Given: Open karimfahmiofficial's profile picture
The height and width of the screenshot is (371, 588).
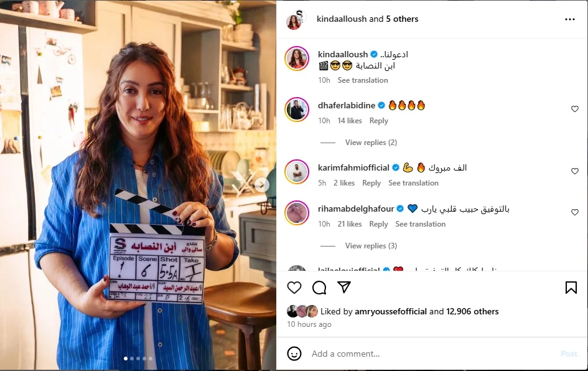Looking at the screenshot, I should pos(297,172).
